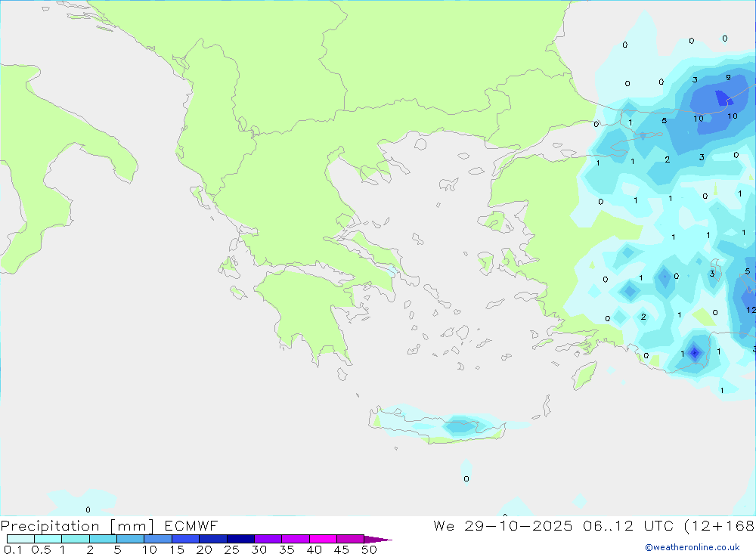The image size is (756, 554).
Task: Select the 0.1–0.5 mm legend swatch
Action: click(x=20, y=539)
